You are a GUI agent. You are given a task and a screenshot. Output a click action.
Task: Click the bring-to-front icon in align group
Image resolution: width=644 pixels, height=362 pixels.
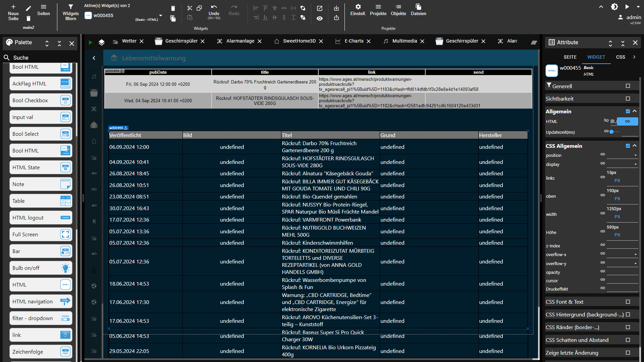pyautogui.click(x=303, y=8)
